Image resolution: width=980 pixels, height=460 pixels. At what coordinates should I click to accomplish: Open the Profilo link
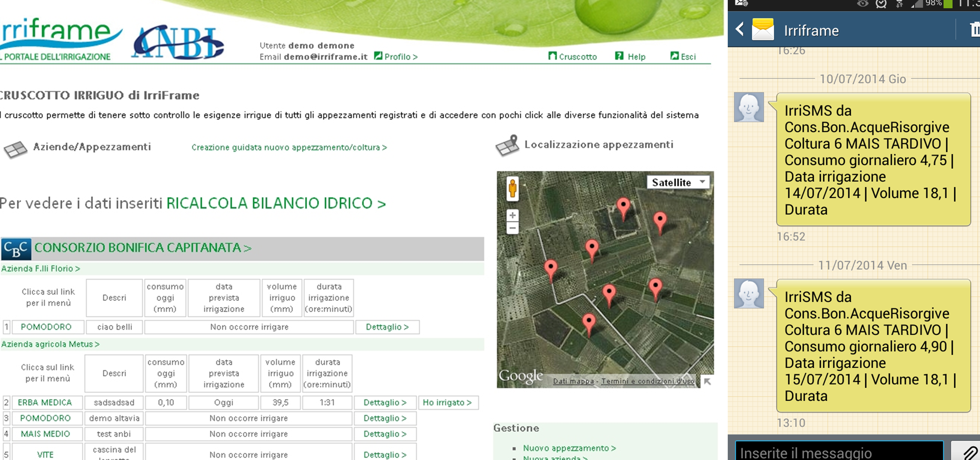[396, 57]
